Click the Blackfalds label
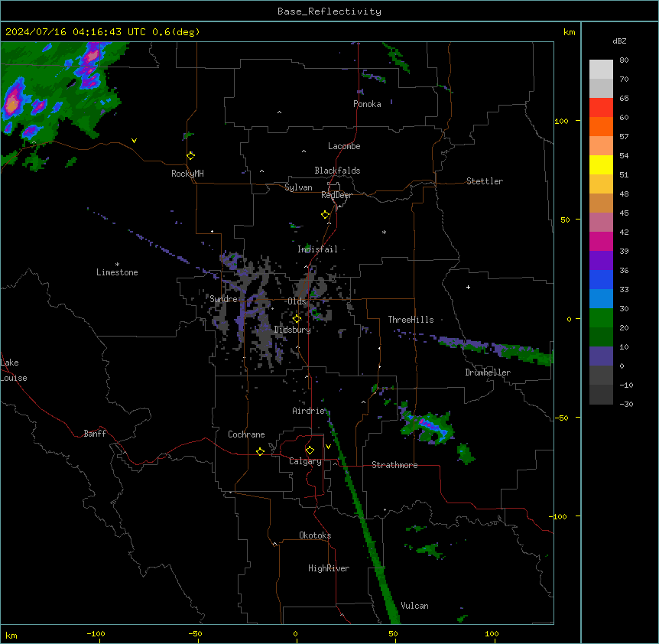 (x=337, y=171)
